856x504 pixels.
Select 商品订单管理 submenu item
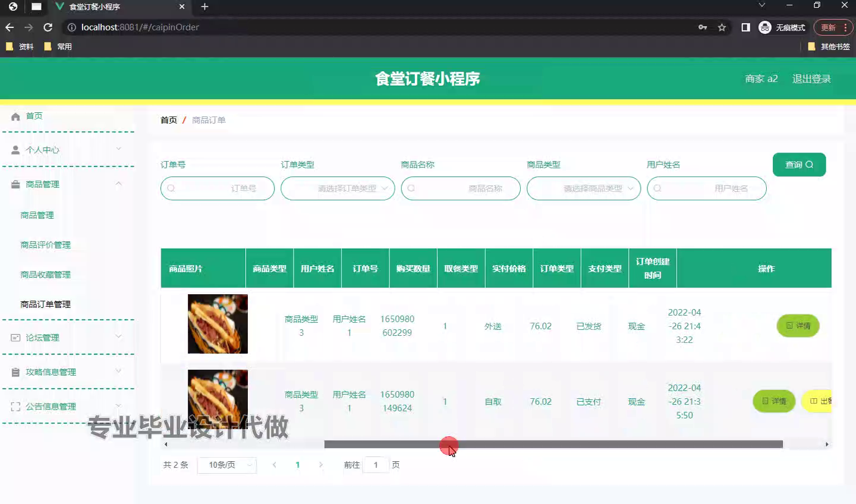pyautogui.click(x=45, y=304)
